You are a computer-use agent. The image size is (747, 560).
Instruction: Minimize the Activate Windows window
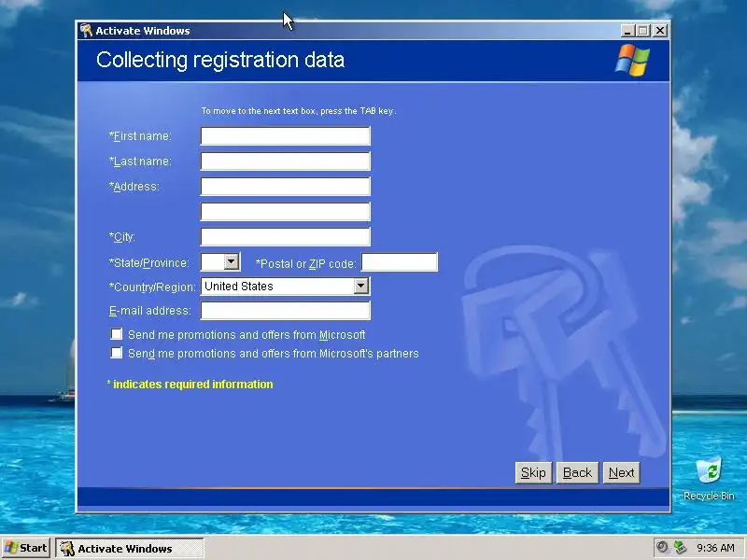(x=627, y=31)
